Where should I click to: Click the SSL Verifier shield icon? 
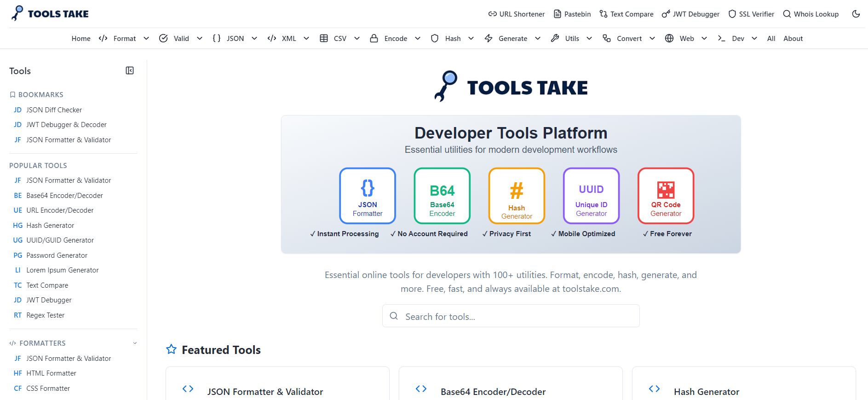pos(732,14)
